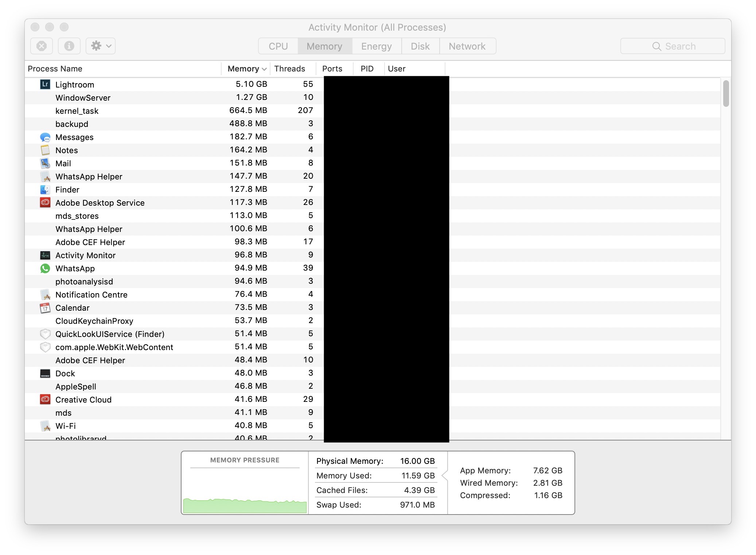This screenshot has height=555, width=756.
Task: Click the Activity Monitor process icon
Action: point(45,255)
